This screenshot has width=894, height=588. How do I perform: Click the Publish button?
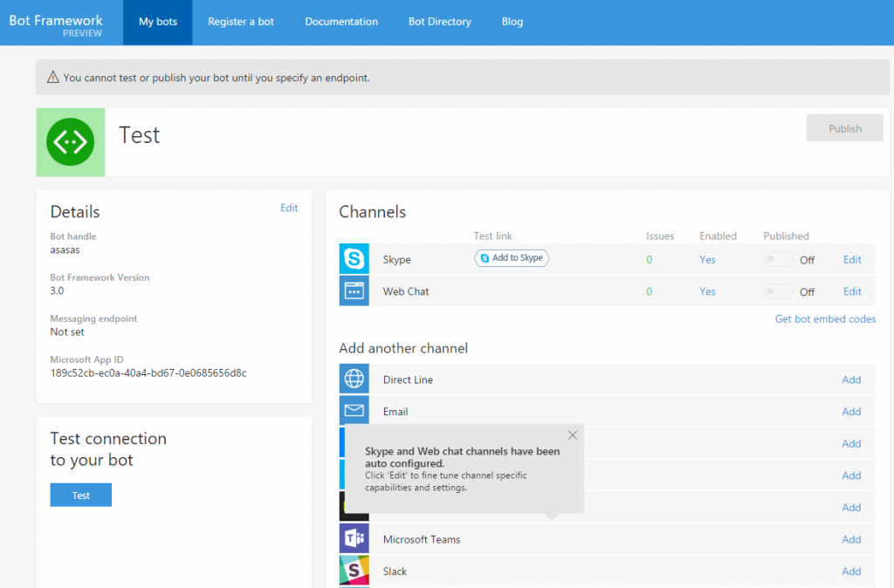pos(844,128)
